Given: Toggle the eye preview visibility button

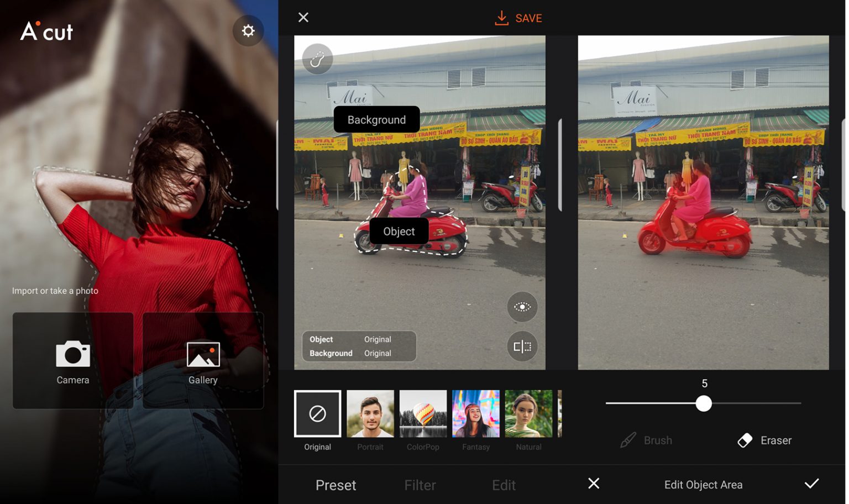Looking at the screenshot, I should click(x=522, y=307).
